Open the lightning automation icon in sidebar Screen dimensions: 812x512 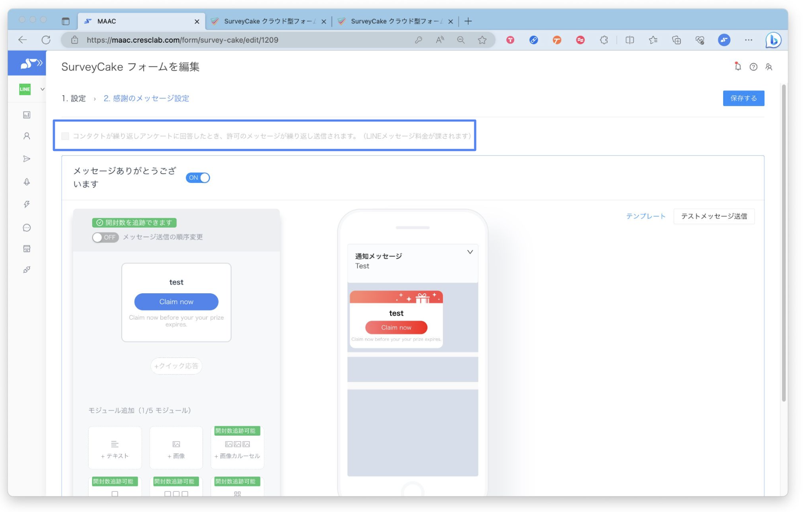tap(27, 204)
